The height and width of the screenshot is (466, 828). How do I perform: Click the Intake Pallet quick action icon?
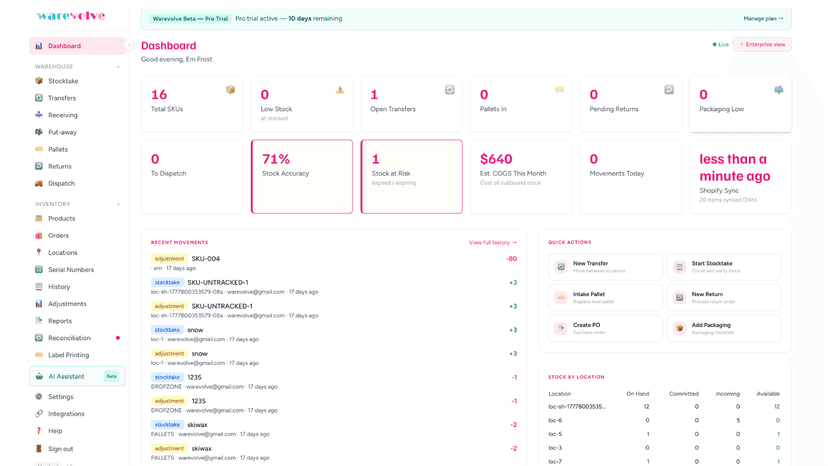pos(561,297)
